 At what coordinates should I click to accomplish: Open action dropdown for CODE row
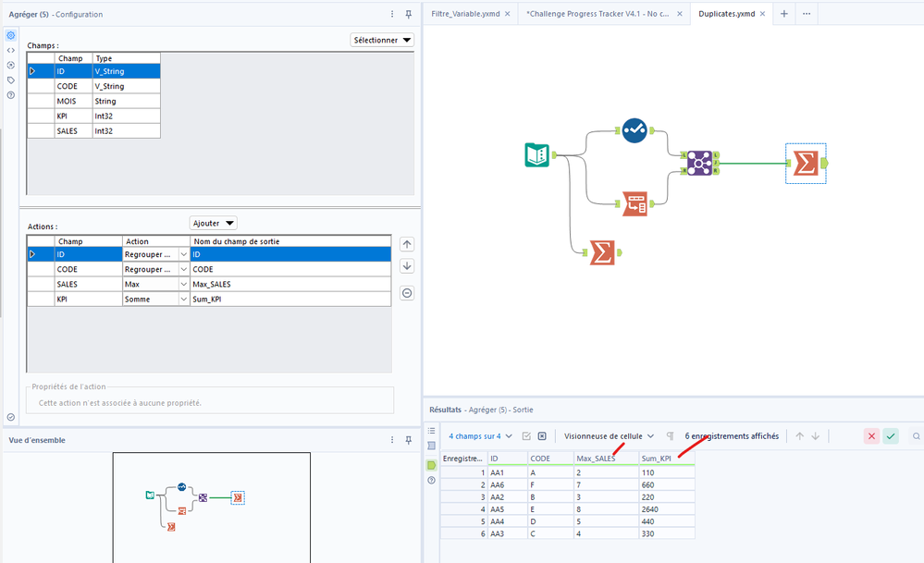click(183, 269)
